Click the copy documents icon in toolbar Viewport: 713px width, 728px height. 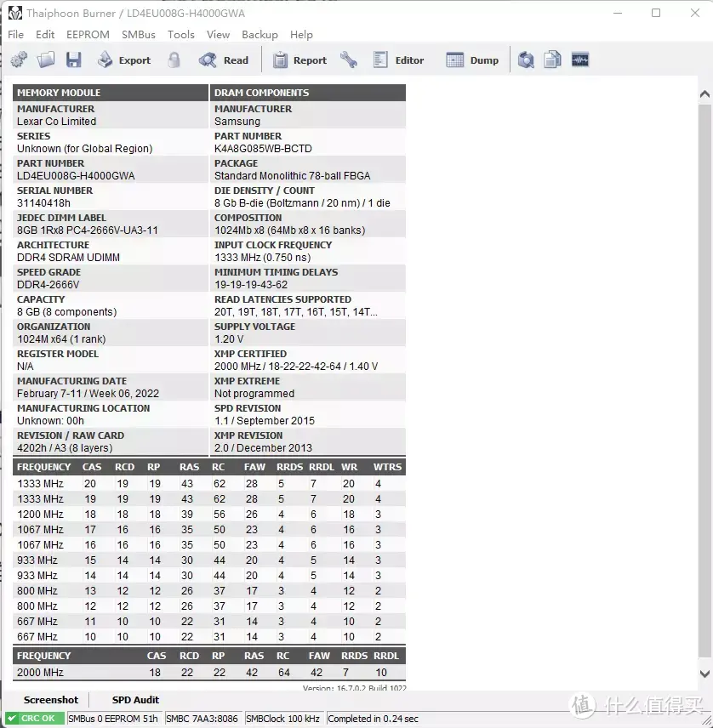[553, 60]
